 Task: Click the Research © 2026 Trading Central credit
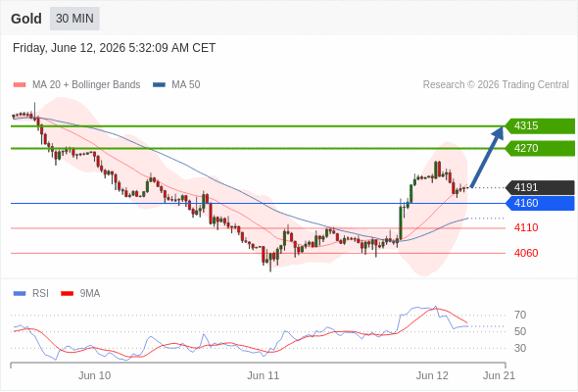click(x=496, y=85)
